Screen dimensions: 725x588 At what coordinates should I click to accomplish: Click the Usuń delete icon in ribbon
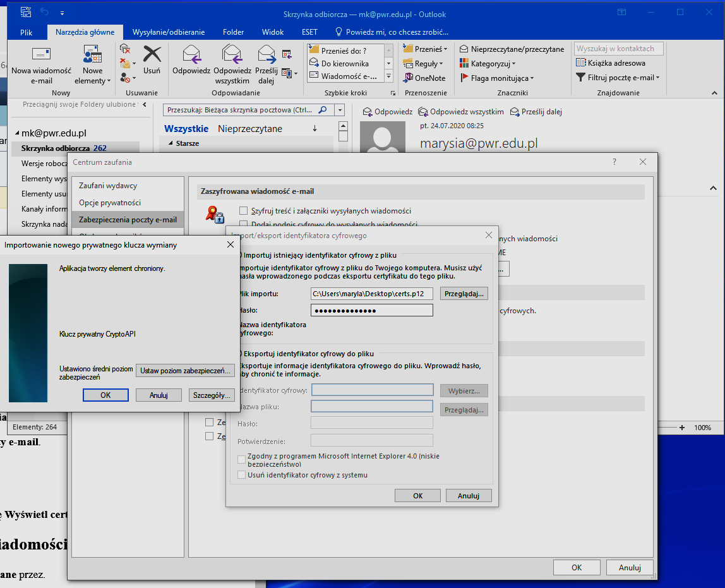pos(152,56)
